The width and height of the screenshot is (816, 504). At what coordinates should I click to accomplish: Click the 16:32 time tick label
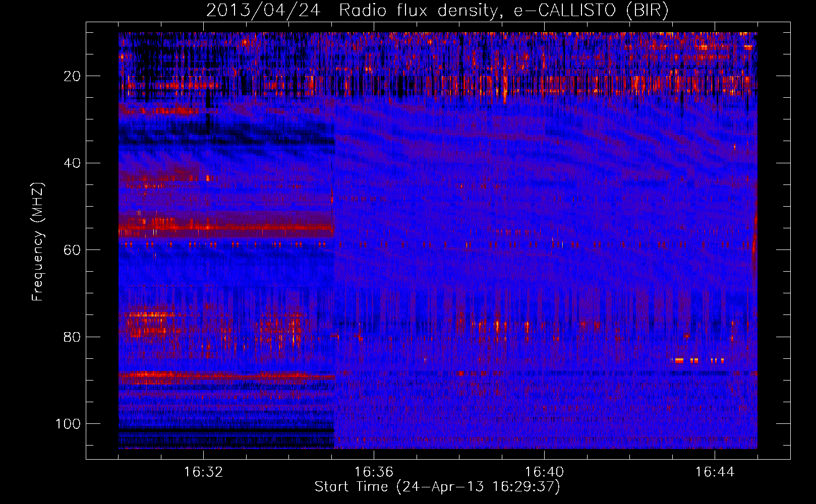203,472
